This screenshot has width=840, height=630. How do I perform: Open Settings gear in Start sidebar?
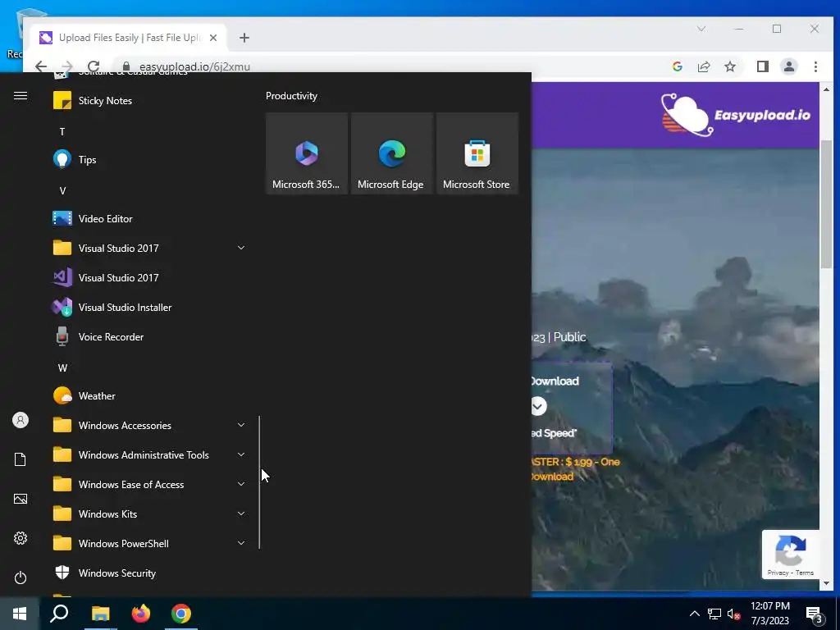point(21,538)
